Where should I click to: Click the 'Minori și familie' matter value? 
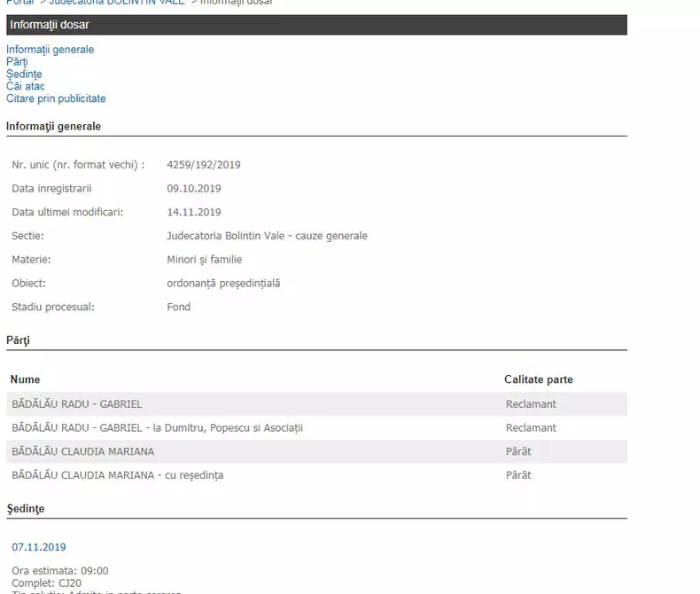click(205, 260)
